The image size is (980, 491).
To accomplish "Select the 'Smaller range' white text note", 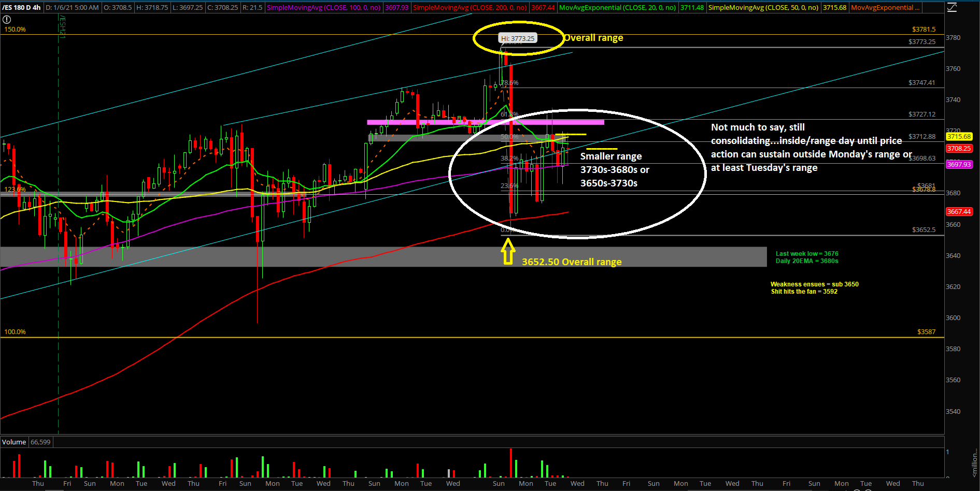I will tap(615, 170).
